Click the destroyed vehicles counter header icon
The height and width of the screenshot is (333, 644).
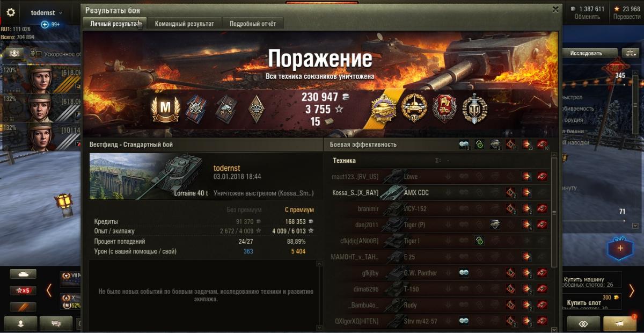tap(542, 144)
